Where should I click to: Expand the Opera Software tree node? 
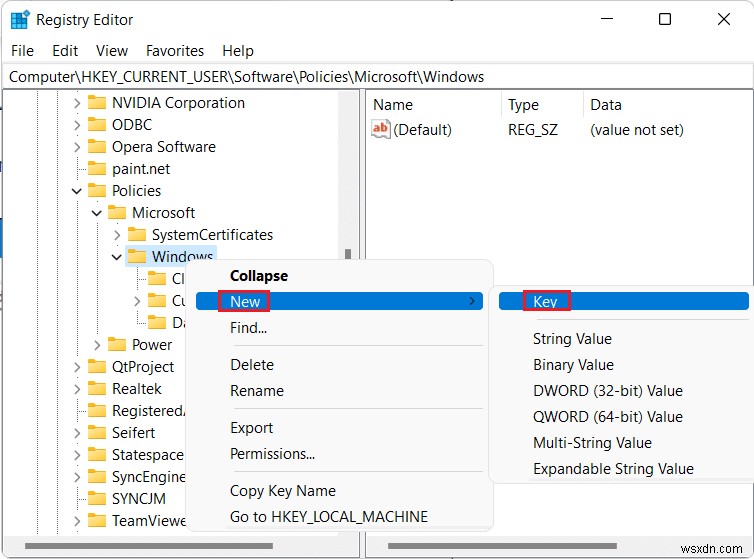tap(77, 147)
